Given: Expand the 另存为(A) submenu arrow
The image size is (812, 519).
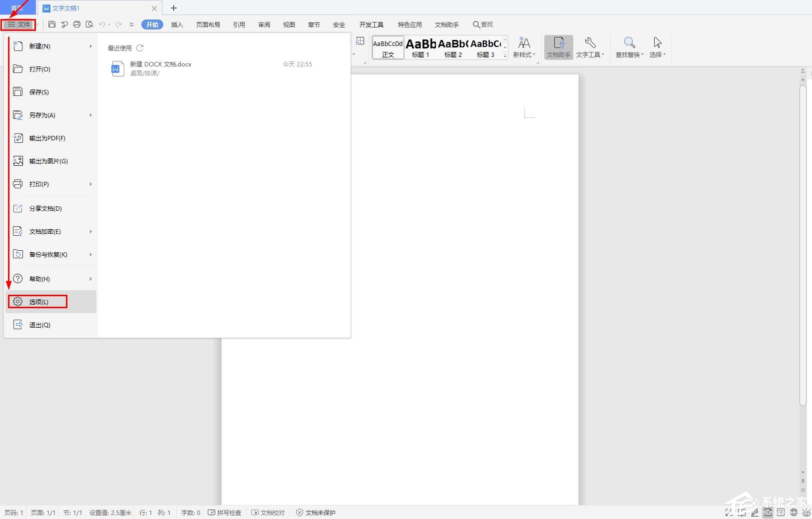Looking at the screenshot, I should (x=90, y=115).
